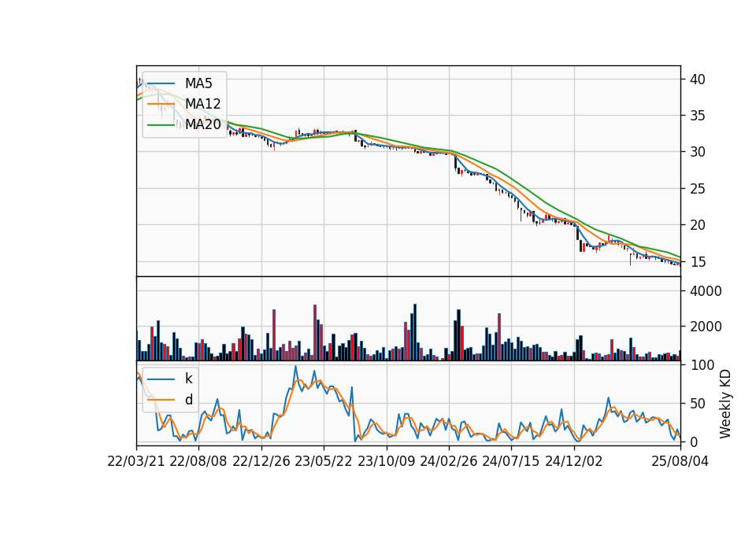756x543 pixels.
Task: Click the d legend label in KD panel
Action: (x=189, y=400)
